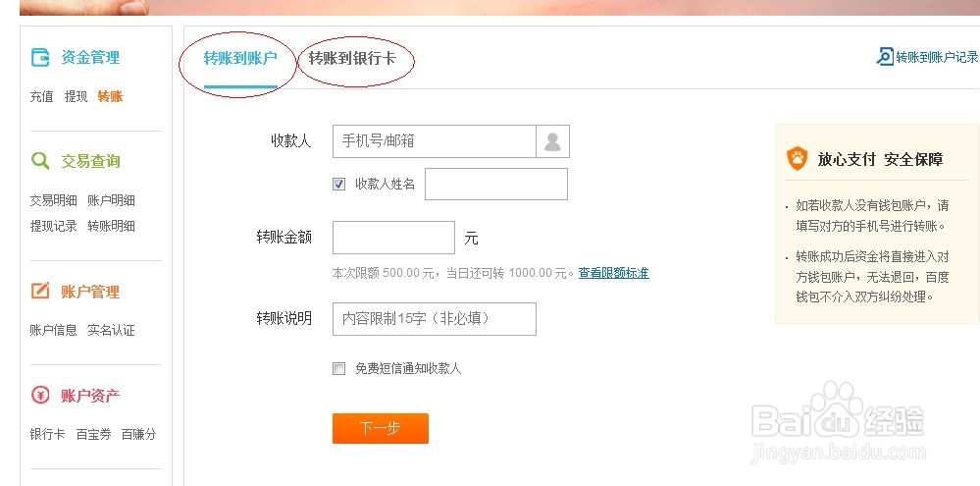Open the 查看限额标准 link

pos(614,273)
